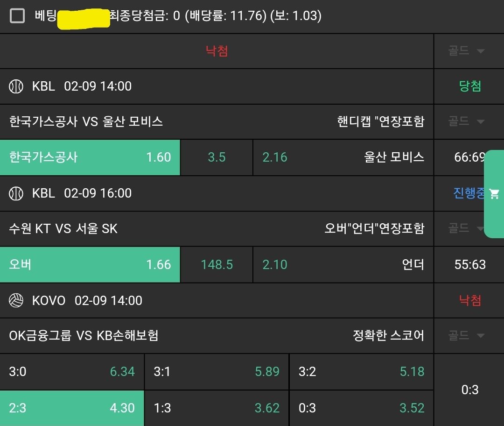Click basketball icon beside KBL 14:00 match
The image size is (504, 426).
tap(16, 86)
